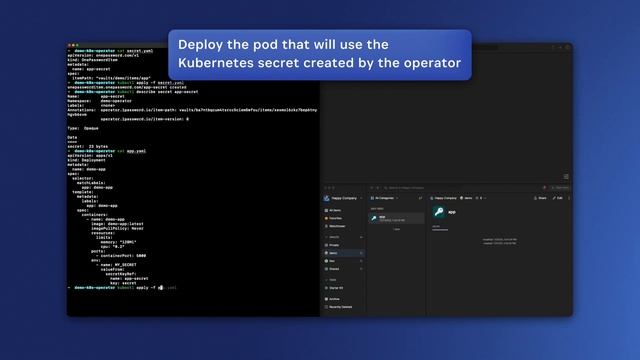Viewport: 640px width, 360px height.
Task: Go back using 1Password back arrow
Action: tap(372, 188)
